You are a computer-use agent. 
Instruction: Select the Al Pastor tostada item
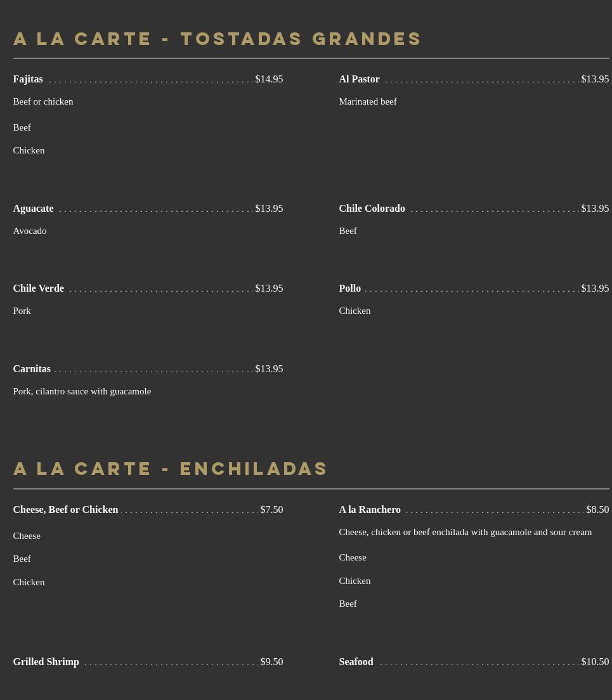point(359,79)
